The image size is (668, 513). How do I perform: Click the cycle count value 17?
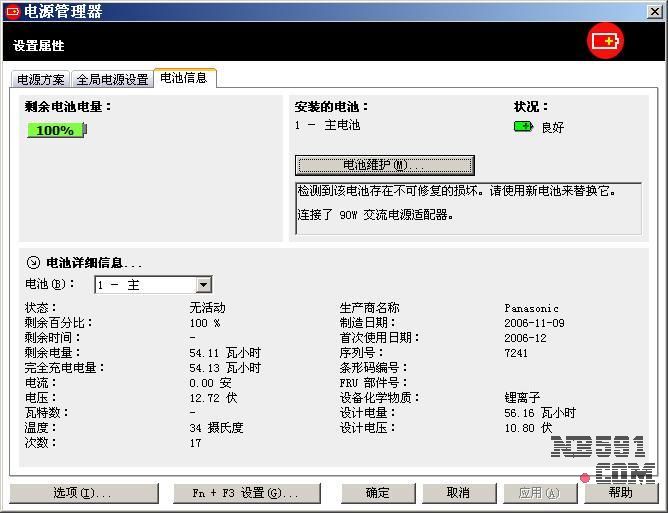[x=196, y=443]
